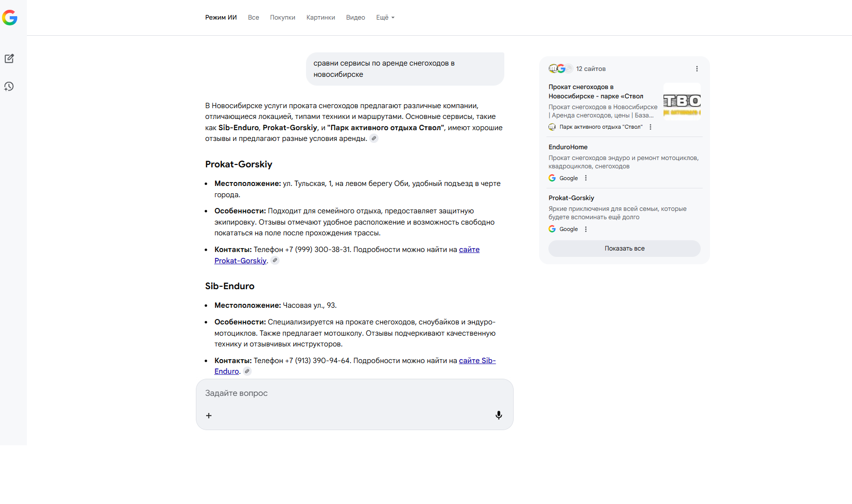This screenshot has height=504, width=852.
Task: Open options menu for Prokat-Gorskiy source
Action: 586,229
